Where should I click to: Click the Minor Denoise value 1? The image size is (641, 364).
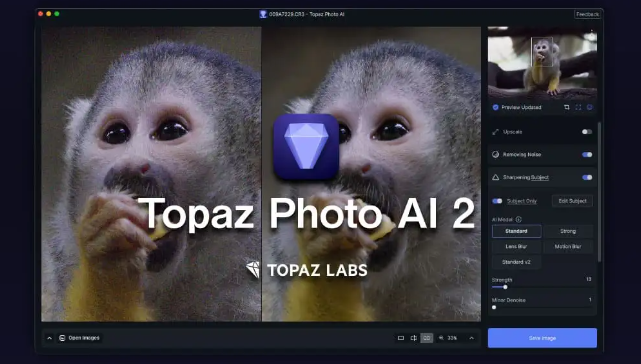590,300
